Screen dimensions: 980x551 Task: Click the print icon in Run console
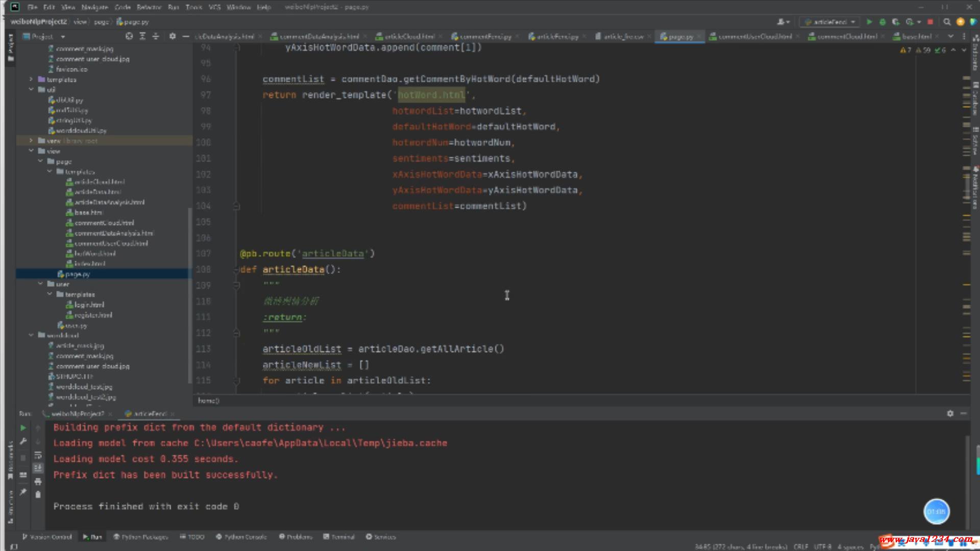[x=38, y=481]
